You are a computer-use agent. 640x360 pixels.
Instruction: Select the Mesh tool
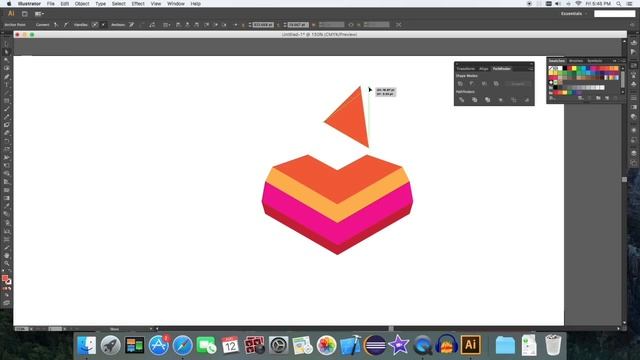coord(7,190)
